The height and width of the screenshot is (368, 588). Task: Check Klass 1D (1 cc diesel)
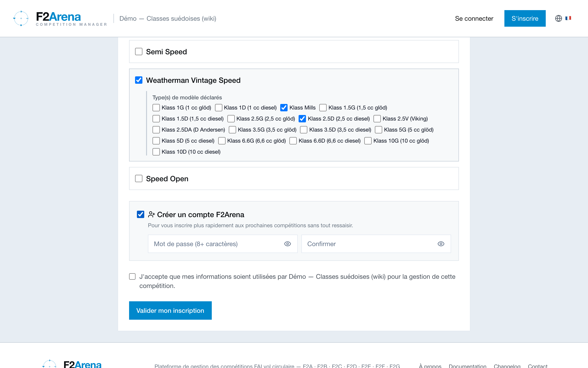(x=218, y=108)
